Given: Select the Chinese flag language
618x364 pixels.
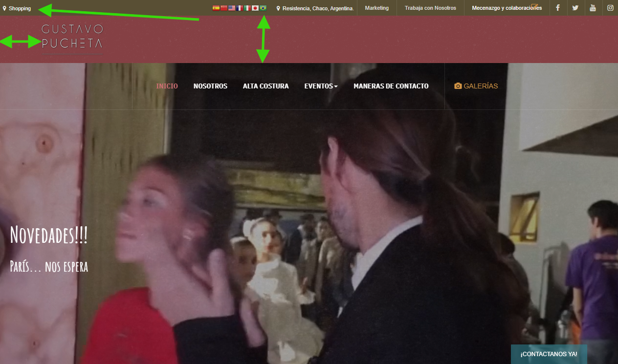Looking at the screenshot, I should [224, 8].
